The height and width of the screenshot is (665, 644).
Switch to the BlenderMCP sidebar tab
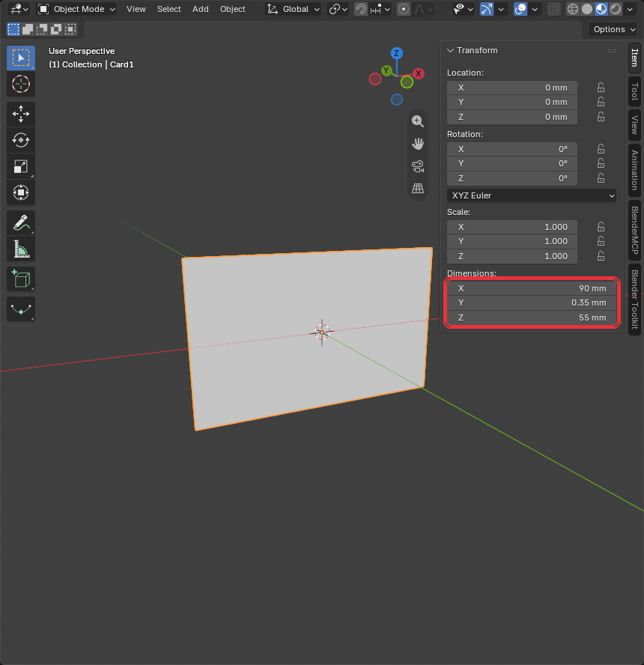point(634,231)
